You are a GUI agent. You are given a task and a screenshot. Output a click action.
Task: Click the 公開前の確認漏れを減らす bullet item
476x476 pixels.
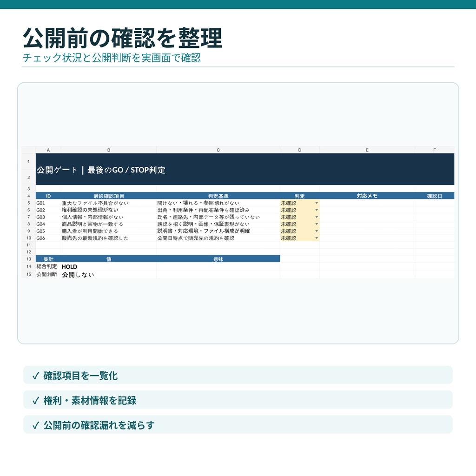[x=238, y=424]
